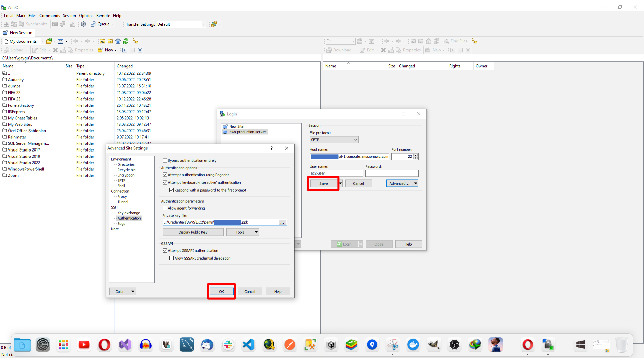The height and width of the screenshot is (362, 644).
Task: Open the Commands menu
Action: pos(50,15)
